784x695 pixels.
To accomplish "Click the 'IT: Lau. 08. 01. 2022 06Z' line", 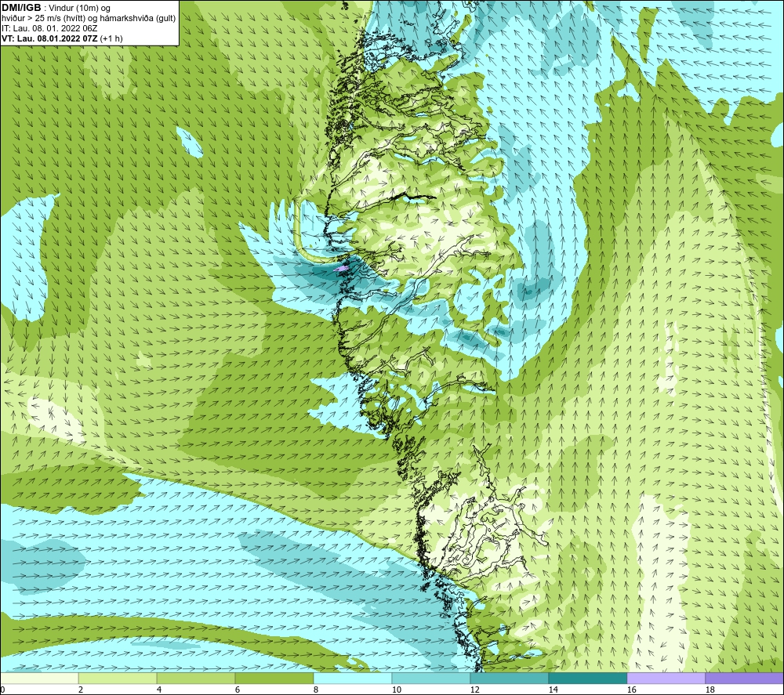I will pos(49,28).
